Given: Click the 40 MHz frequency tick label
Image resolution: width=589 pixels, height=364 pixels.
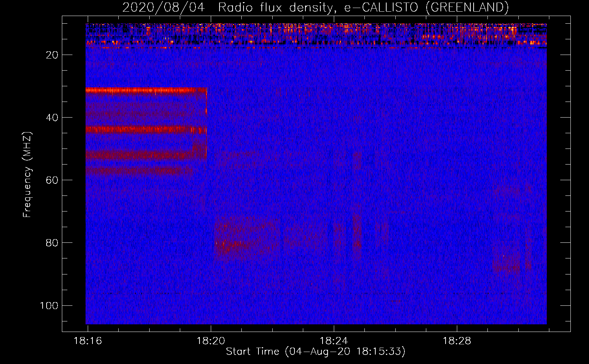Looking at the screenshot, I should coord(52,118).
